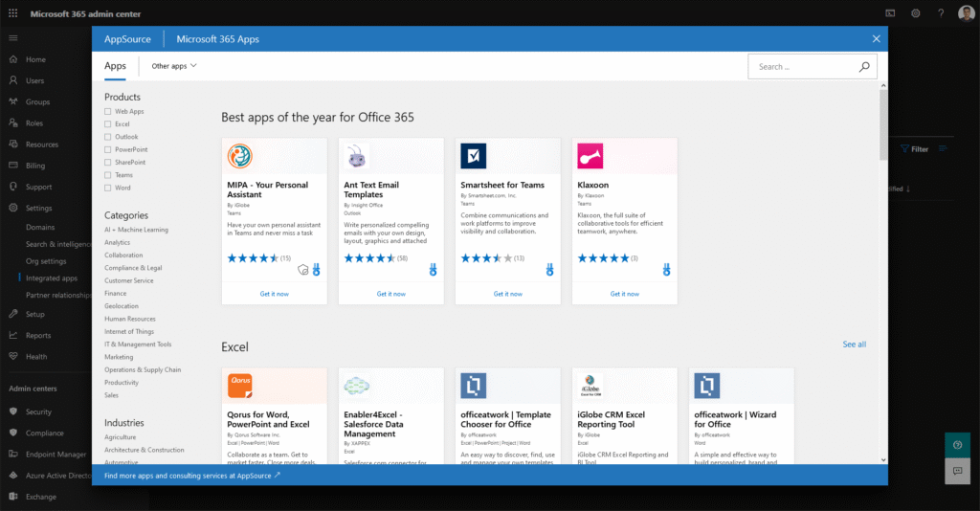
Task: Open the app launcher waffle icon
Action: point(13,13)
